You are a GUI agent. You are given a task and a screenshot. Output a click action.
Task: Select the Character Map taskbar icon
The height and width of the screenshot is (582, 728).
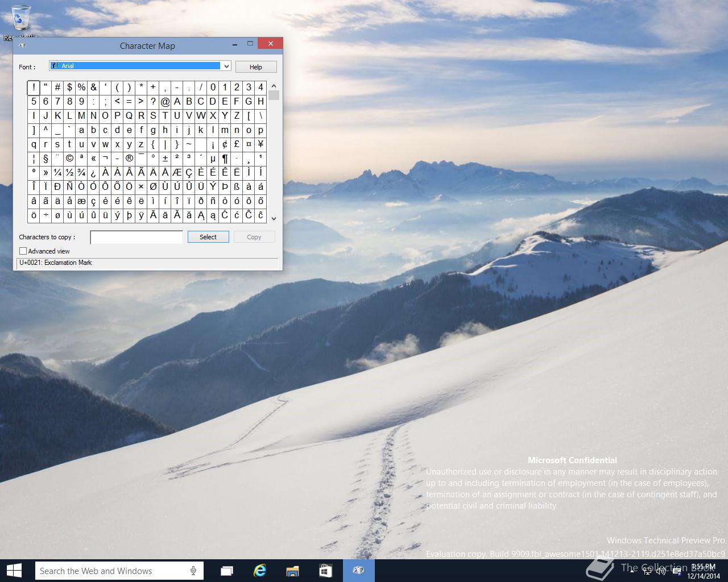(x=358, y=571)
